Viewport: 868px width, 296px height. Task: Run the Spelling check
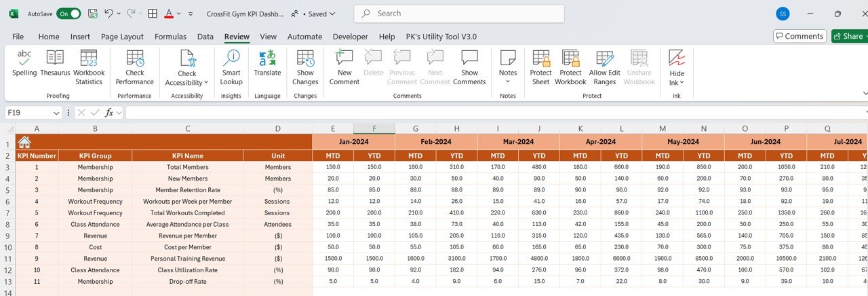(x=24, y=63)
